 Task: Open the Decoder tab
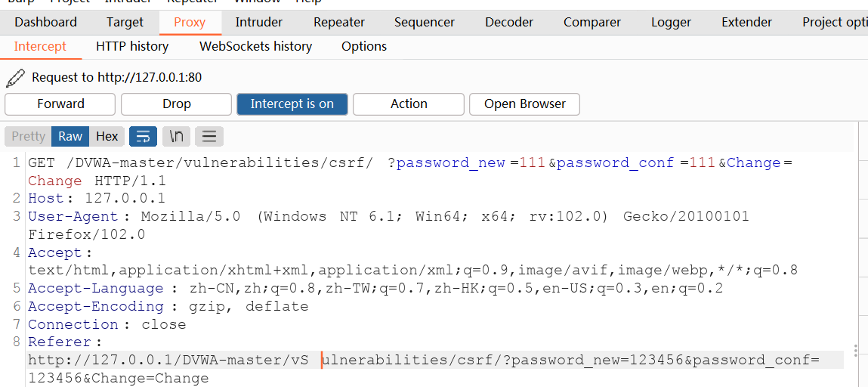(509, 22)
